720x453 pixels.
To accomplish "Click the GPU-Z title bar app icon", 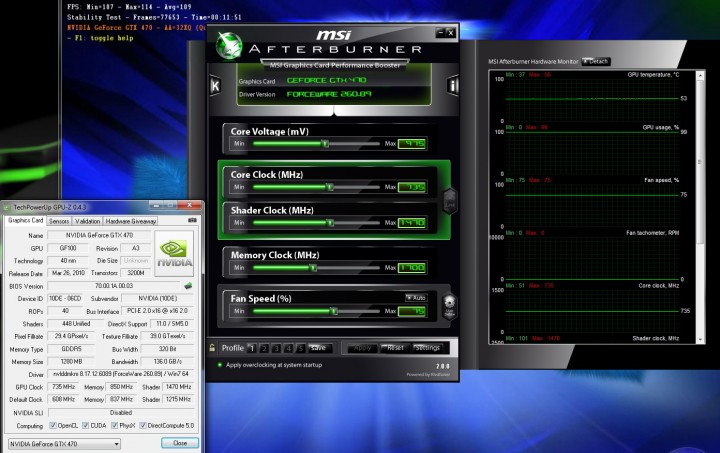I will [x=7, y=207].
